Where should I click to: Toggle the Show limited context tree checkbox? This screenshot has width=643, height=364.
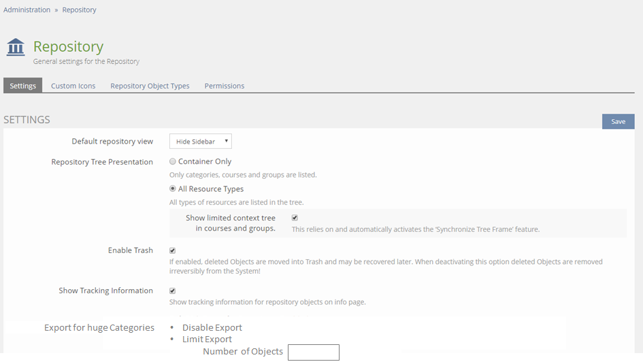[x=295, y=218]
